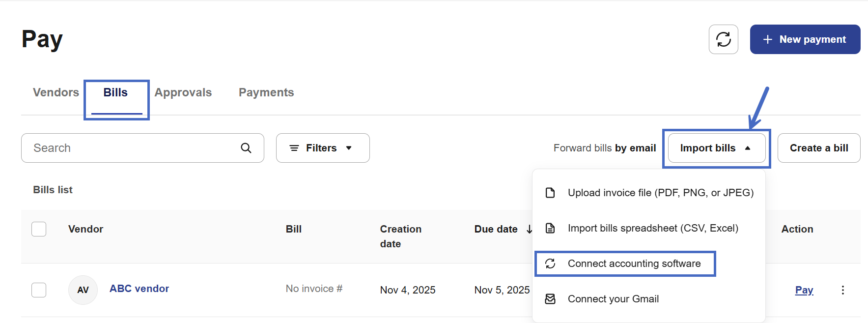The width and height of the screenshot is (868, 323).
Task: Go to the Payments tab
Action: (x=266, y=92)
